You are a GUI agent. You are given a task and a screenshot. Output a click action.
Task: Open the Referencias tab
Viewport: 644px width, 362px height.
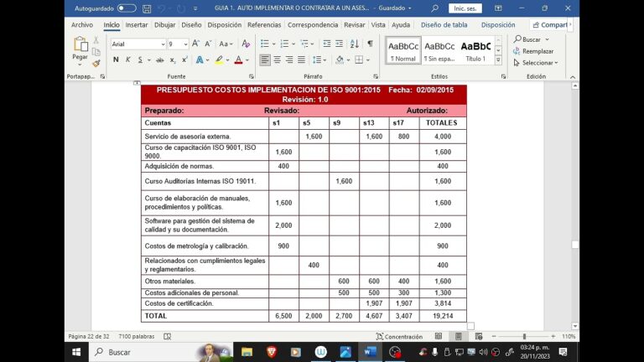[x=264, y=24]
